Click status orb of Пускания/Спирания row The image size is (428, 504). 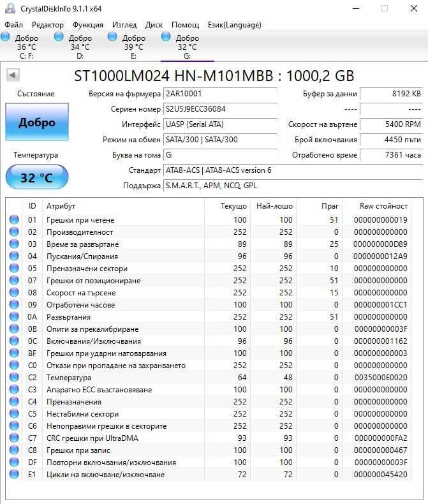[x=14, y=256]
